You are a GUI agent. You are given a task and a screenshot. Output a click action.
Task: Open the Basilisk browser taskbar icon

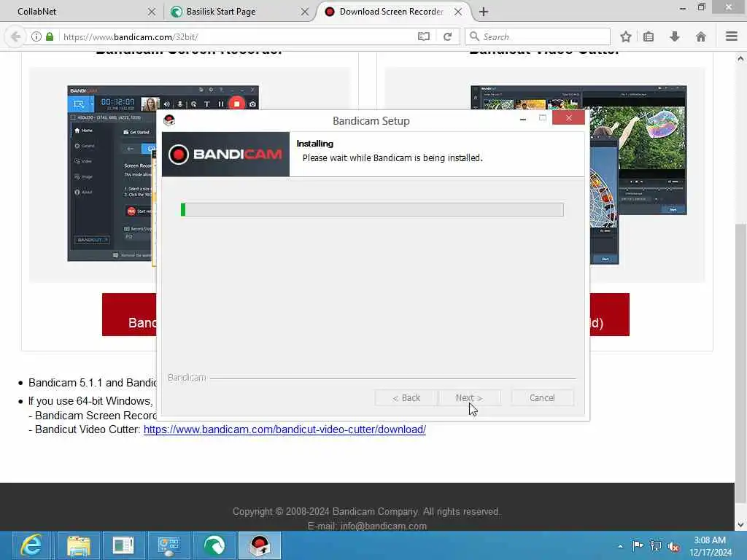pyautogui.click(x=214, y=545)
